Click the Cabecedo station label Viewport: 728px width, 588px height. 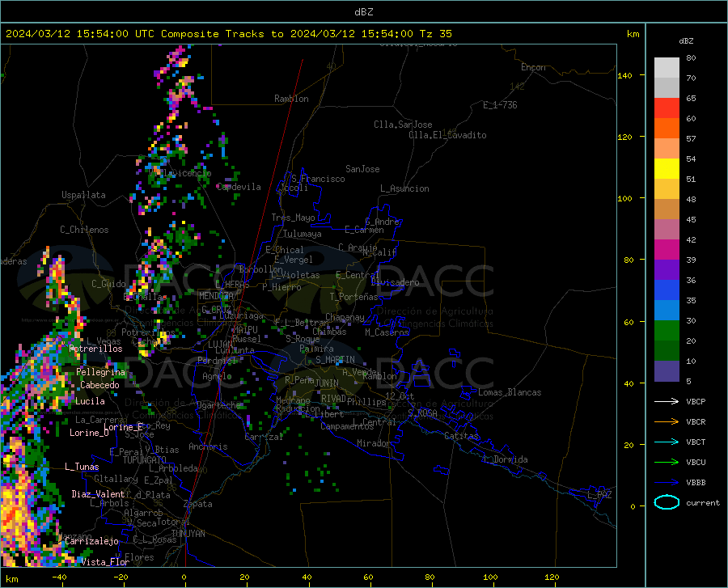99,385
